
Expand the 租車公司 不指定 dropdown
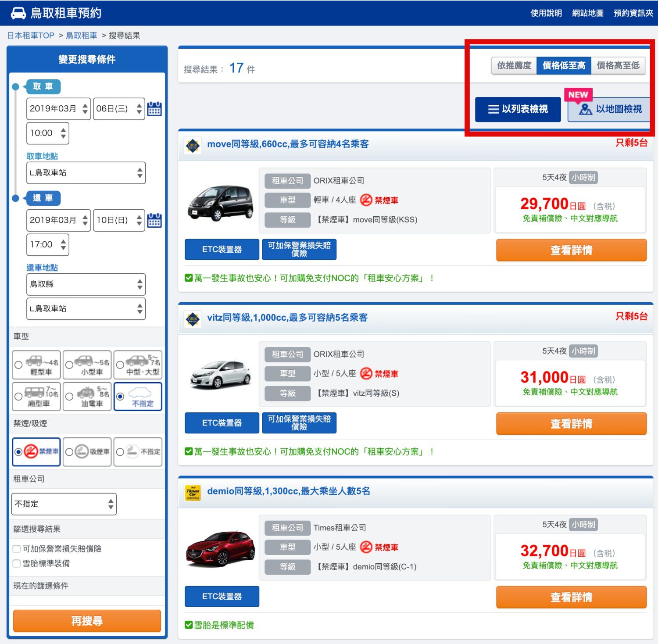coord(64,504)
